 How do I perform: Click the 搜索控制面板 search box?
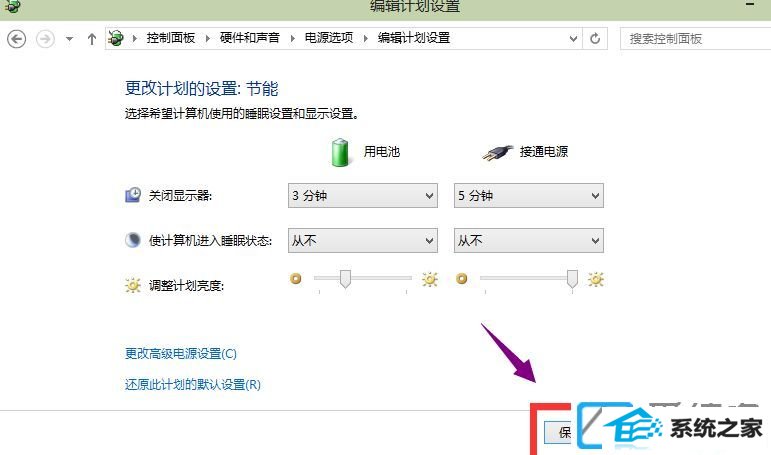point(695,38)
